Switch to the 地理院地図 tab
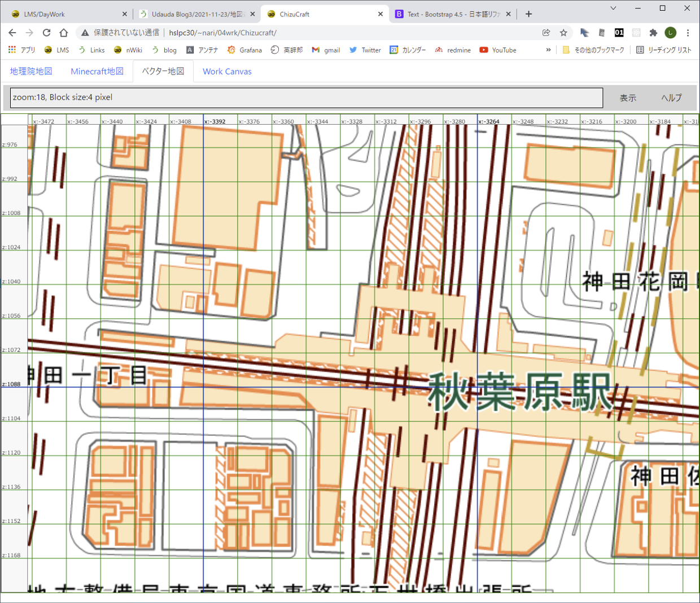Viewport: 700px width, 603px height. click(31, 72)
